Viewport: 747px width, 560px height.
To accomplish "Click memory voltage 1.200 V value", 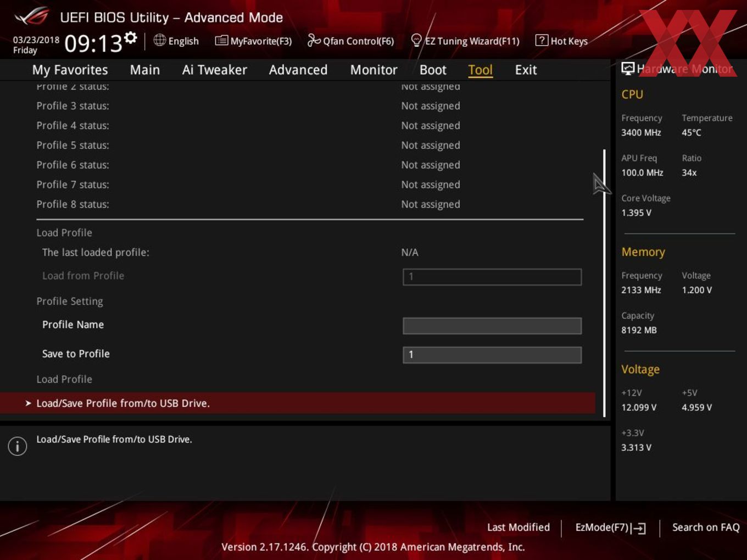I will (x=696, y=290).
